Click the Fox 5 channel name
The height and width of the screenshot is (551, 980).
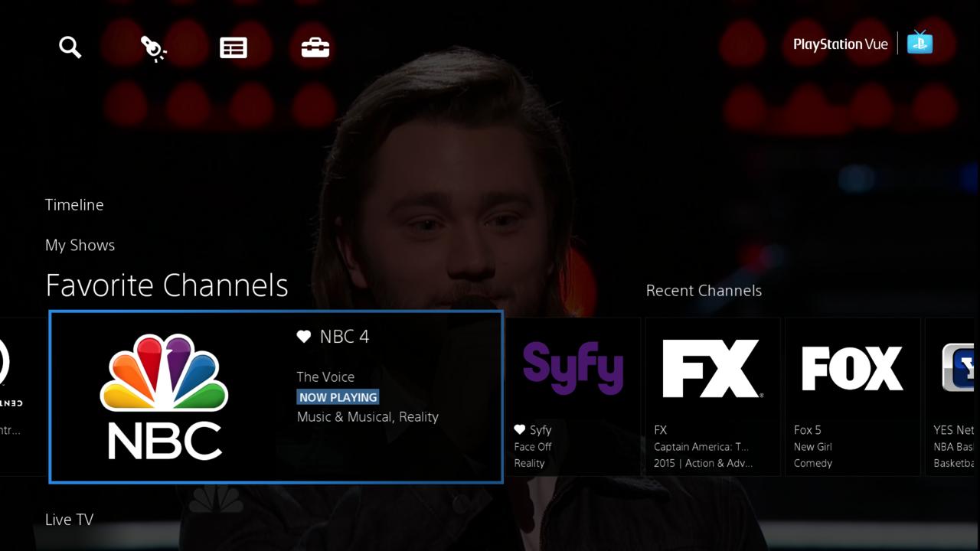pos(808,430)
